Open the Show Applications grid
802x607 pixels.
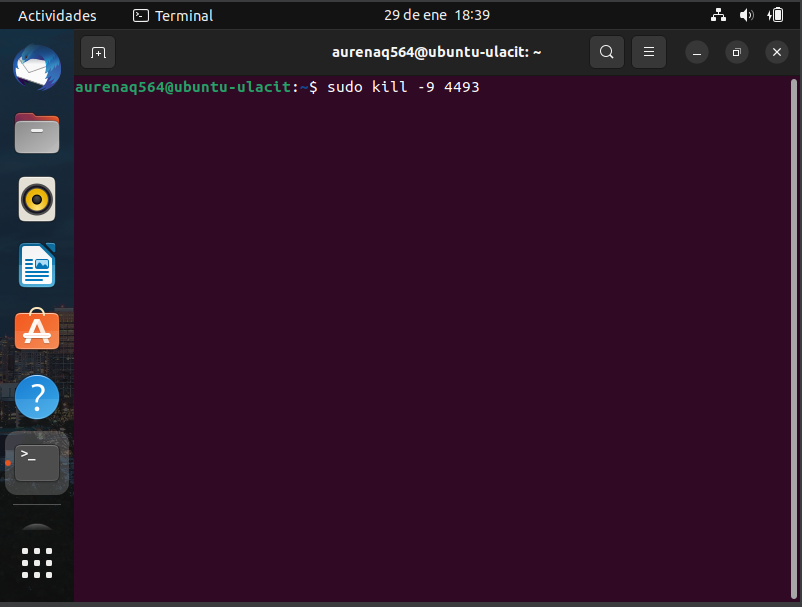37,562
